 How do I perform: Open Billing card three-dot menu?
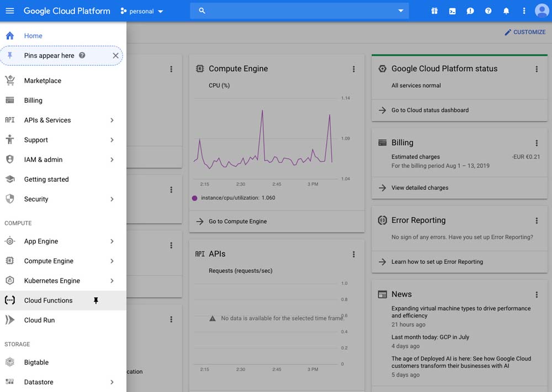coord(537,143)
